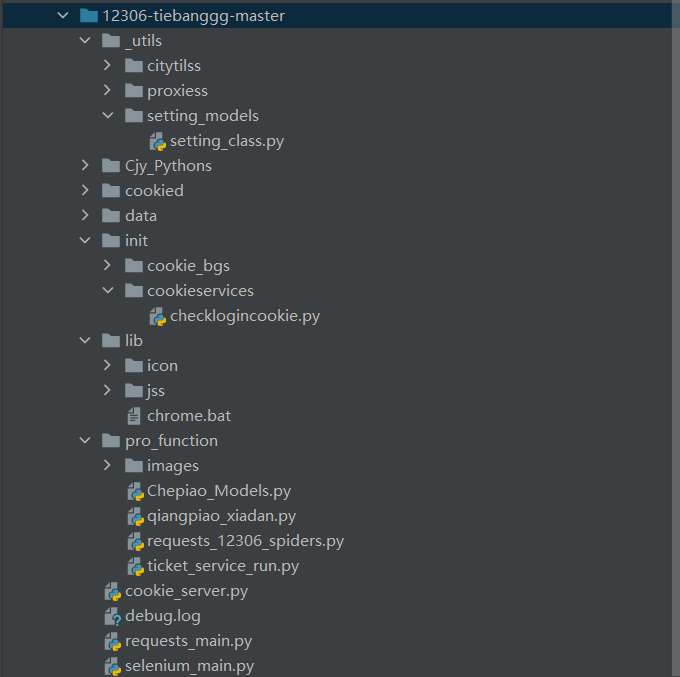
Task: Collapse the 12306-tiebanggg-master root folder
Action: click(x=63, y=16)
